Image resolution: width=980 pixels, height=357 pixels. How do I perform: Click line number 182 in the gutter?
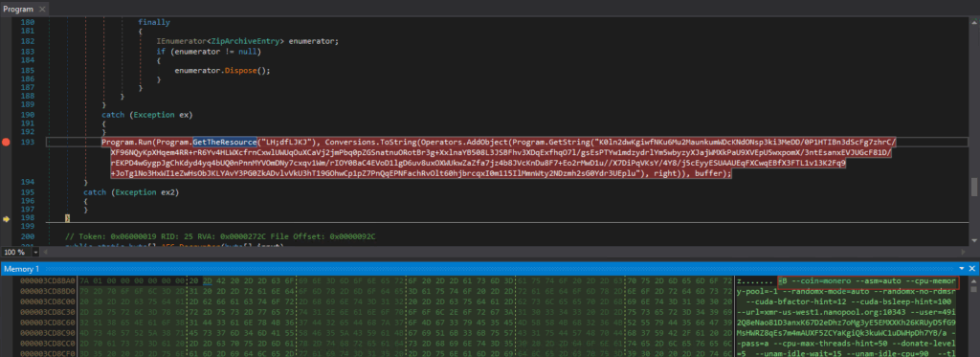[x=28, y=41]
